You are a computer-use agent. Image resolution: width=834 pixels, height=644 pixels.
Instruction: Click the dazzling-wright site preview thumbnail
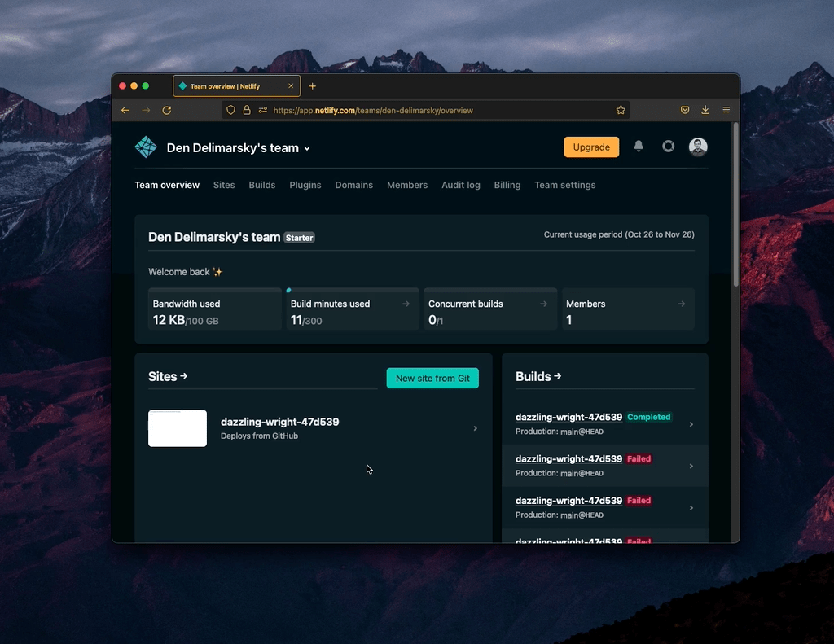(x=177, y=427)
